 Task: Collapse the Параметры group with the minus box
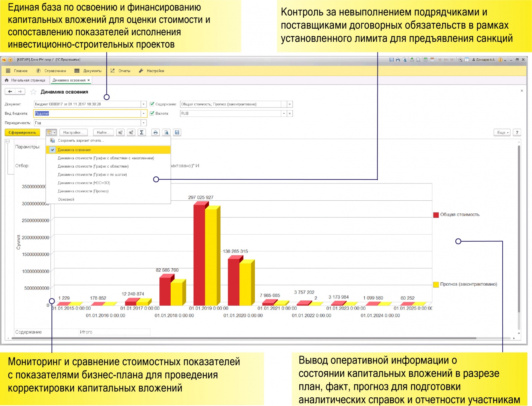coord(8,142)
